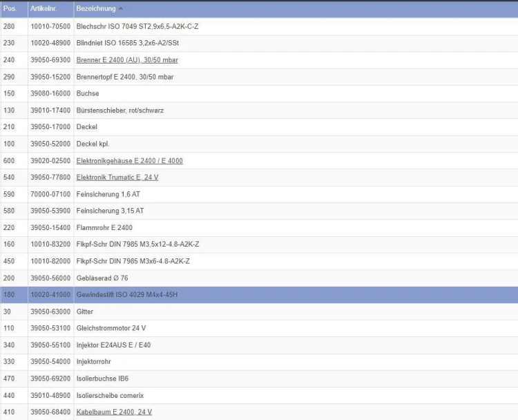The image size is (518, 420).
Task: Select the Isolierbuchse IB6 row
Action: pos(259,379)
